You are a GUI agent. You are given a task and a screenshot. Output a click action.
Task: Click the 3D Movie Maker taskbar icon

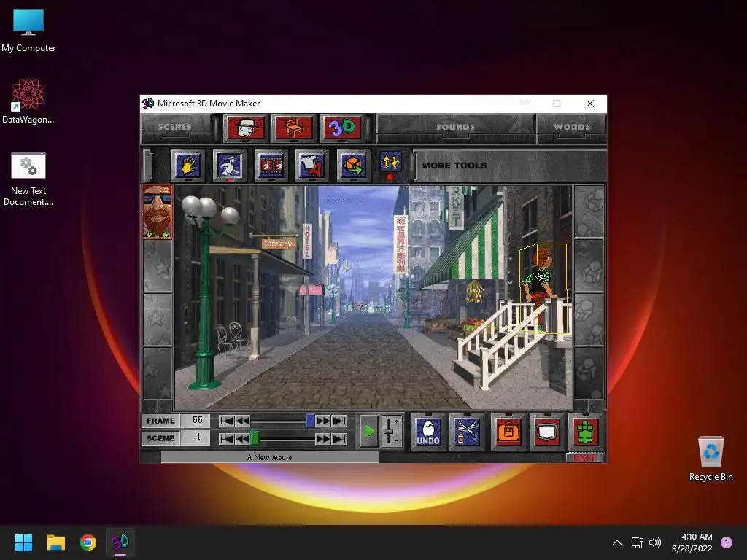pos(120,542)
